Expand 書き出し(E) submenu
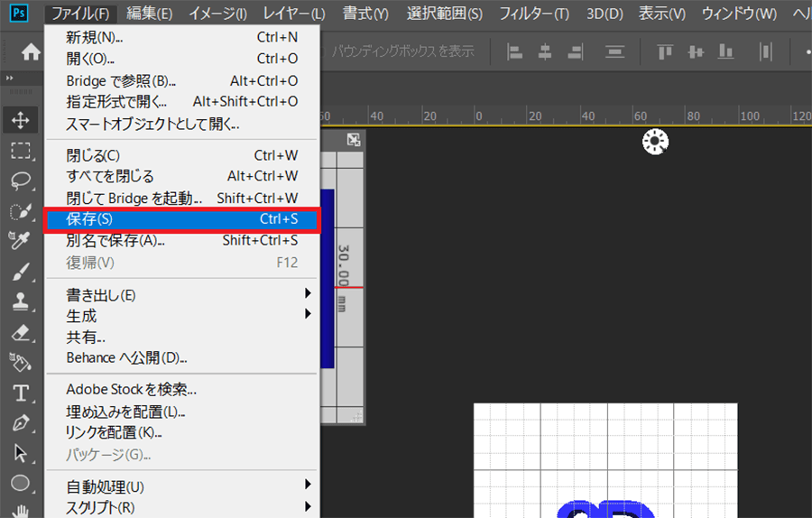Viewport: 812px width, 518px height. (x=181, y=295)
